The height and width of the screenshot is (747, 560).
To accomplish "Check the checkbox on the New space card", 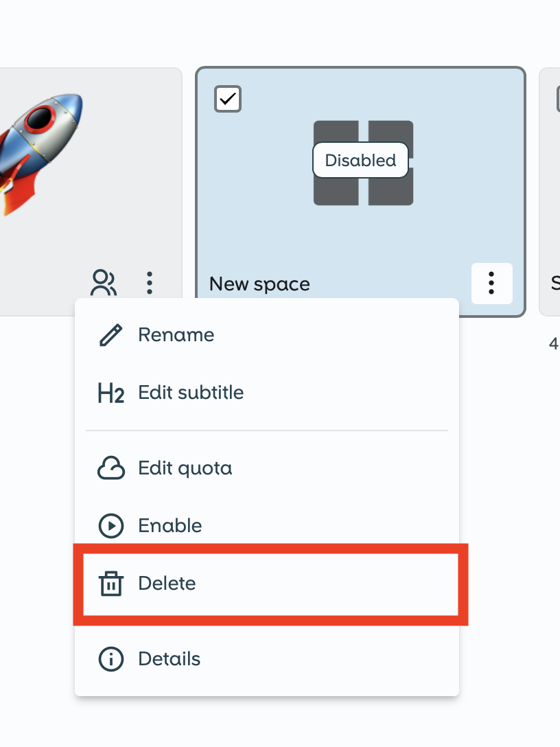I will 227,99.
